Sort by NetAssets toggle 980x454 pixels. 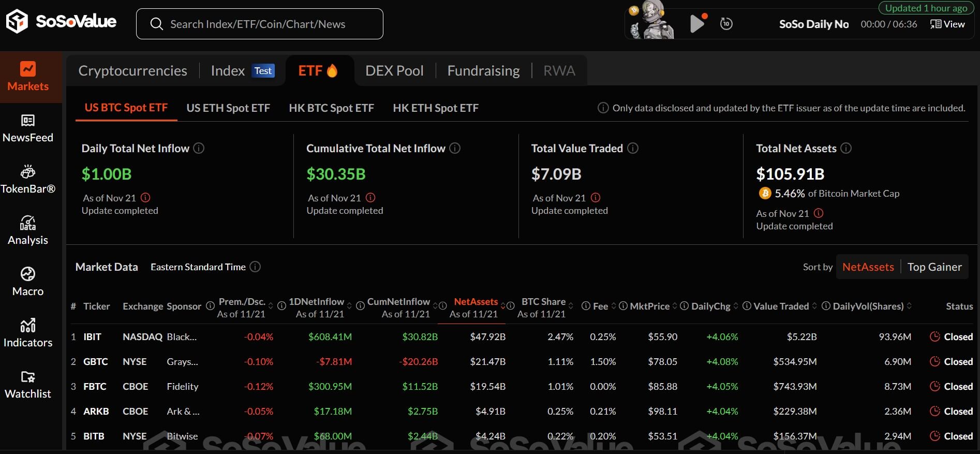pyautogui.click(x=868, y=267)
